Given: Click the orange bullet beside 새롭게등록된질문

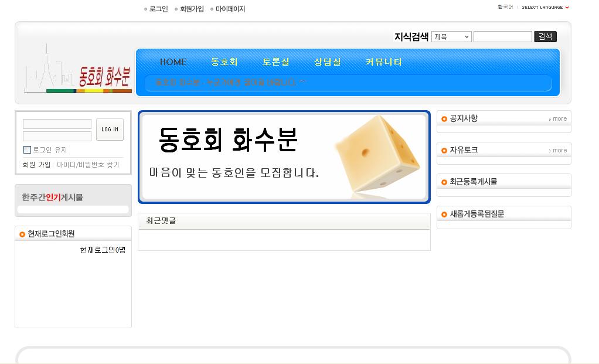Looking at the screenshot, I should pos(444,215).
